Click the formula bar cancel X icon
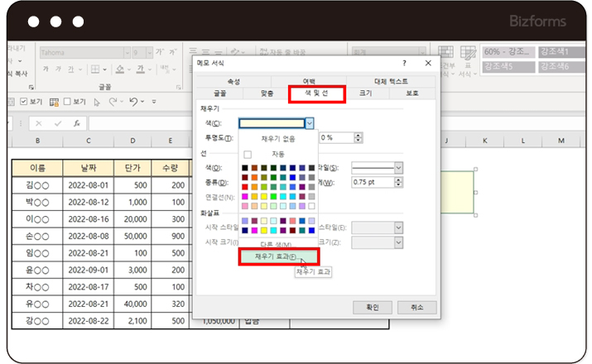The image size is (592, 364). 39,123
